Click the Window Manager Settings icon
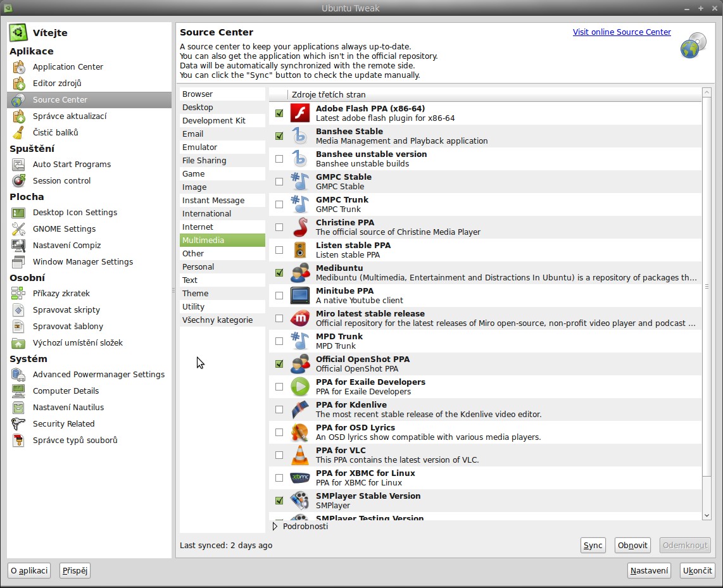The height and width of the screenshot is (588, 723). pyautogui.click(x=19, y=262)
